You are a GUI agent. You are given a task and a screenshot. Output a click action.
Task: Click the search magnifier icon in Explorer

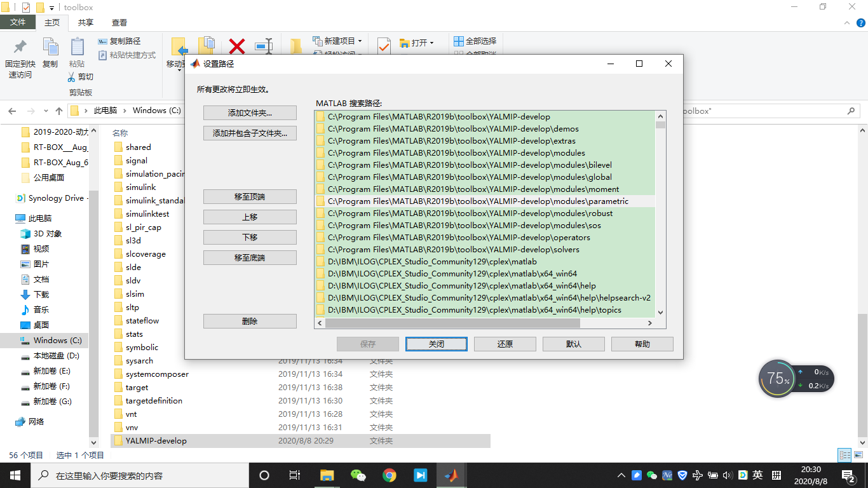[x=851, y=111]
